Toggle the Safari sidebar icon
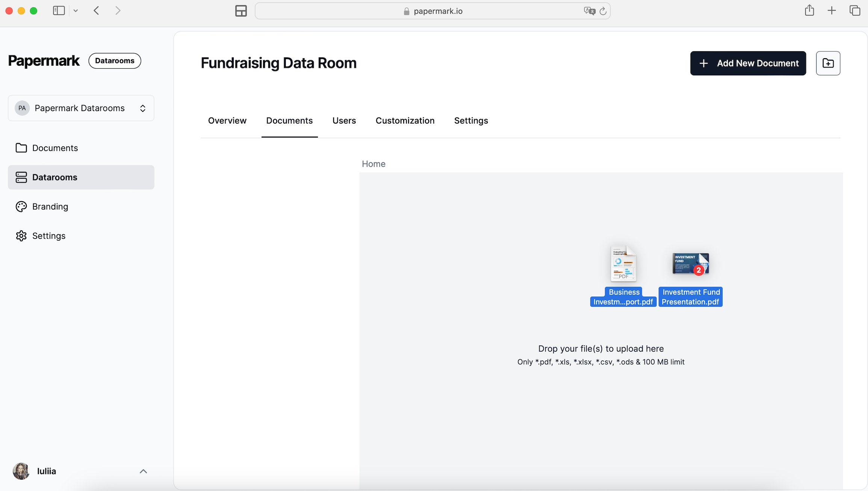 tap(59, 11)
